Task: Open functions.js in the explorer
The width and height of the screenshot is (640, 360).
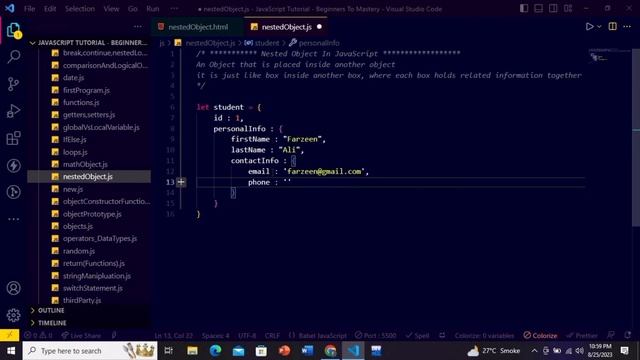Action: click(x=81, y=102)
